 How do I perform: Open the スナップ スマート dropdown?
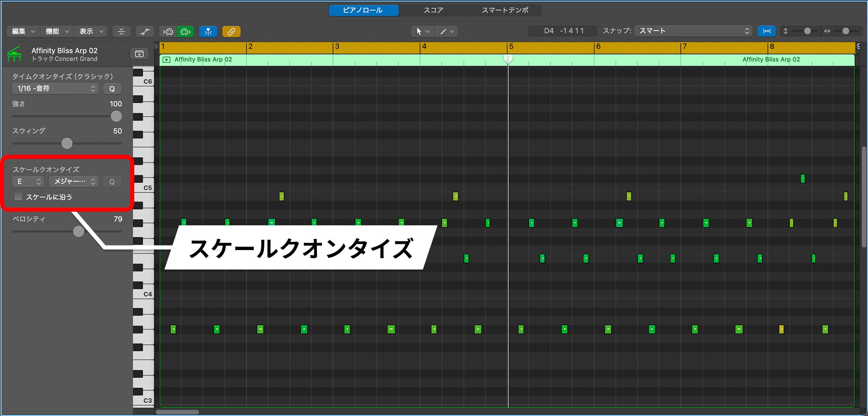(693, 31)
